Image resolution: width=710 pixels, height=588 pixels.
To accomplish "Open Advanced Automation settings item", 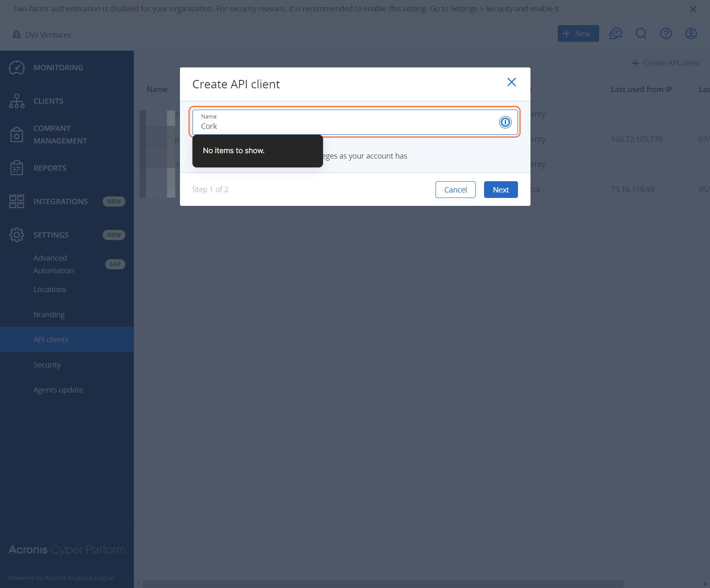I will click(67, 264).
